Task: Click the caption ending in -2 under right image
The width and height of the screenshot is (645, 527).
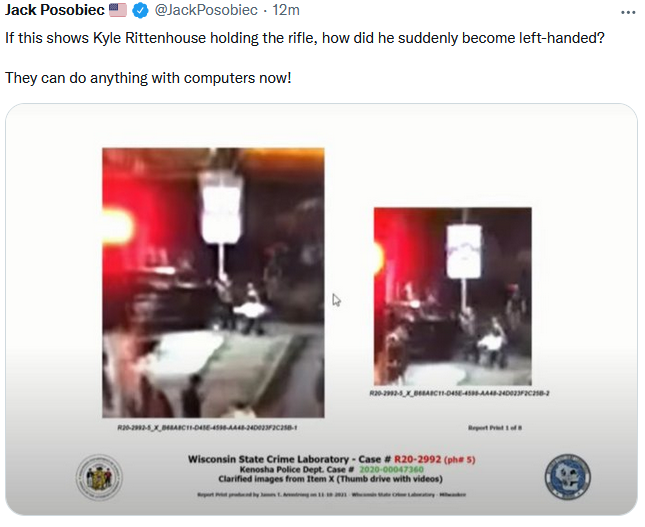Action: click(x=459, y=393)
